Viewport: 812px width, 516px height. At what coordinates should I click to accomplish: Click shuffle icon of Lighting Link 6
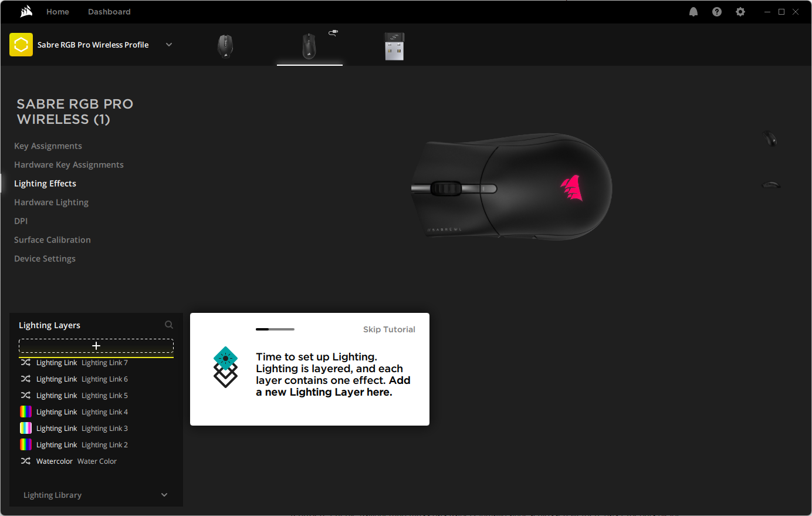pyautogui.click(x=26, y=379)
